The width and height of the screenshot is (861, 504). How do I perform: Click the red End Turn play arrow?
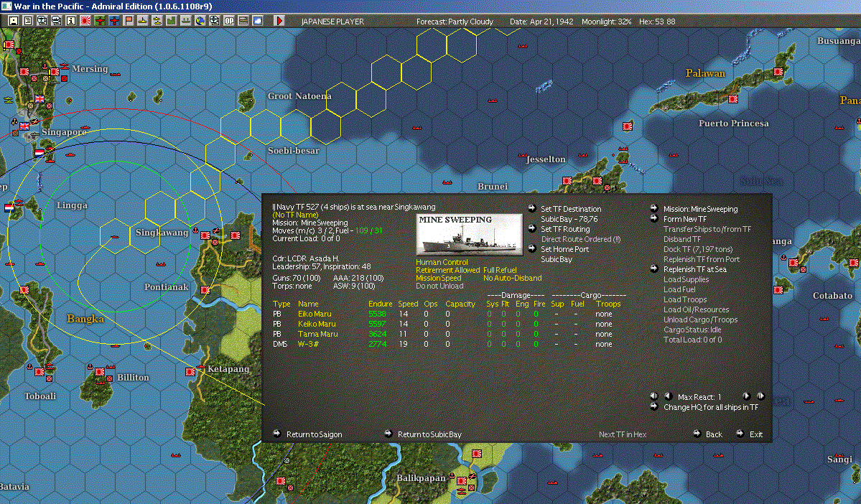tap(279, 21)
